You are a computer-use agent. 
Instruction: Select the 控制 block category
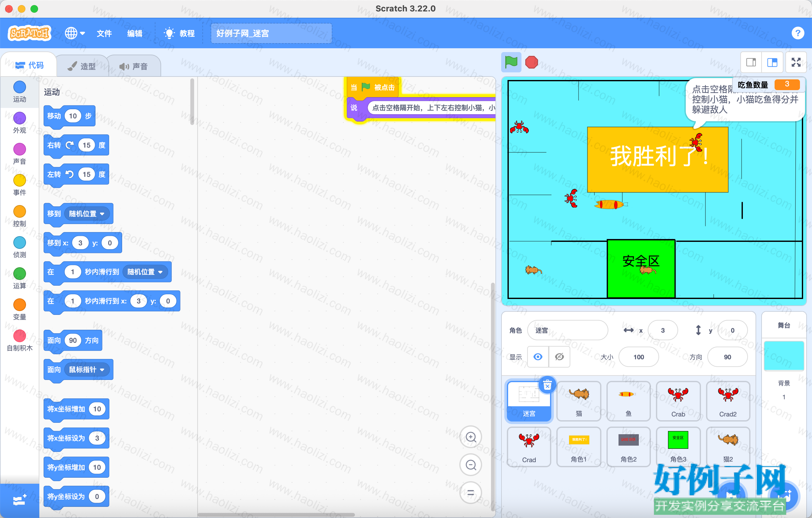click(20, 216)
